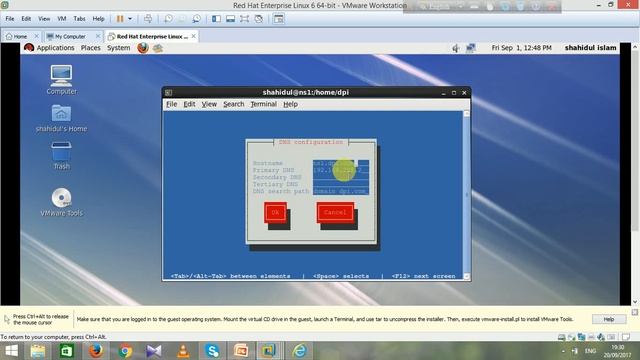Open VMware Tabs menu
This screenshot has width=640, height=360.
[80, 19]
